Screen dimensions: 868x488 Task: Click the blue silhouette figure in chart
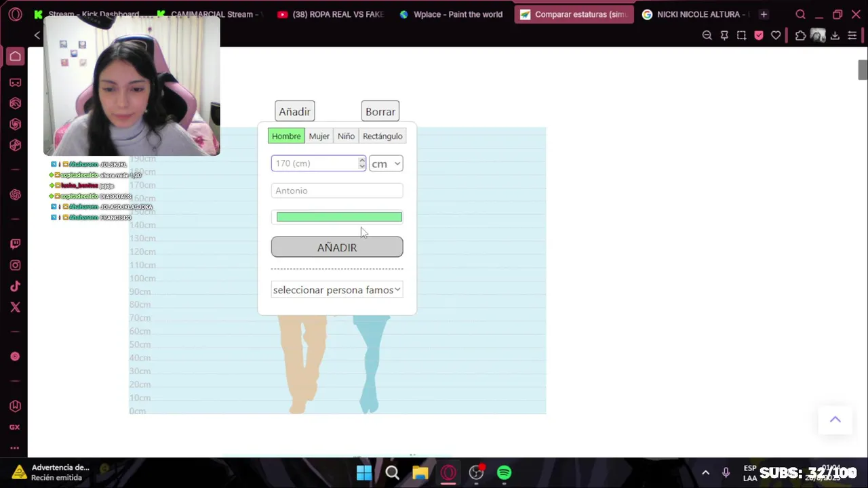tap(370, 365)
